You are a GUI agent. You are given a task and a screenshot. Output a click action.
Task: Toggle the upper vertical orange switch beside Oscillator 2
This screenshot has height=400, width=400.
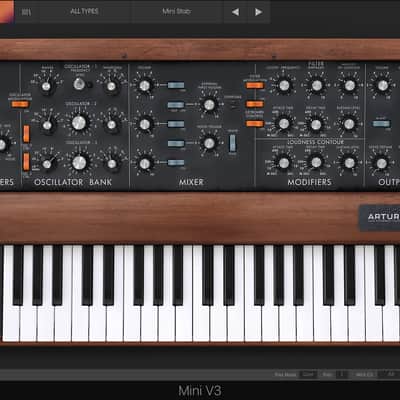coord(26,134)
